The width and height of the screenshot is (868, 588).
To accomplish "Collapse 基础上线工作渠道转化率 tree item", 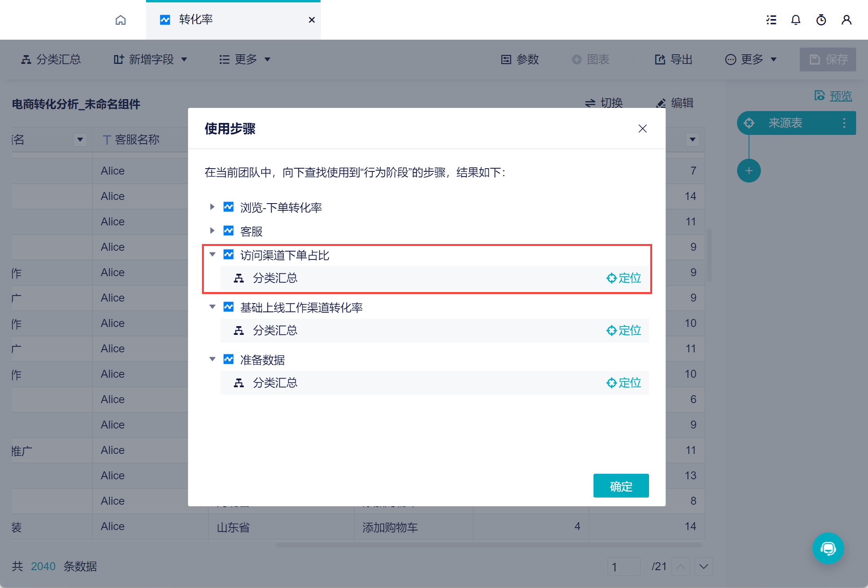I will (212, 307).
